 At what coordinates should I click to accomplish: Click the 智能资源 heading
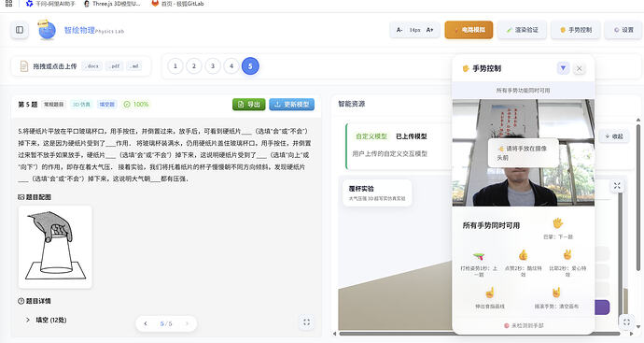pos(352,104)
